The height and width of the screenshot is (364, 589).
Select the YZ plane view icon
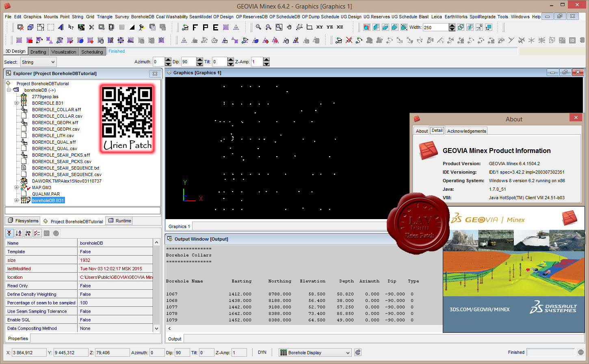click(x=329, y=27)
